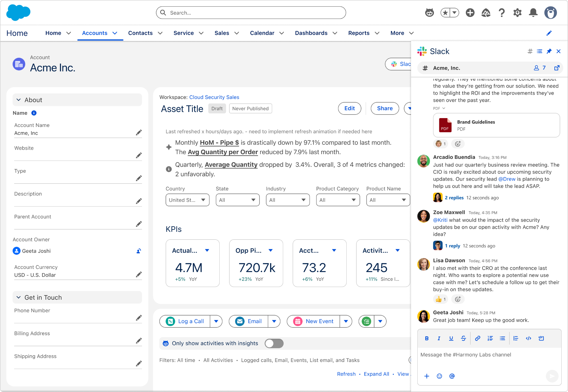
Task: Open the Brand Guidelines PDF attachment
Action: 496,125
